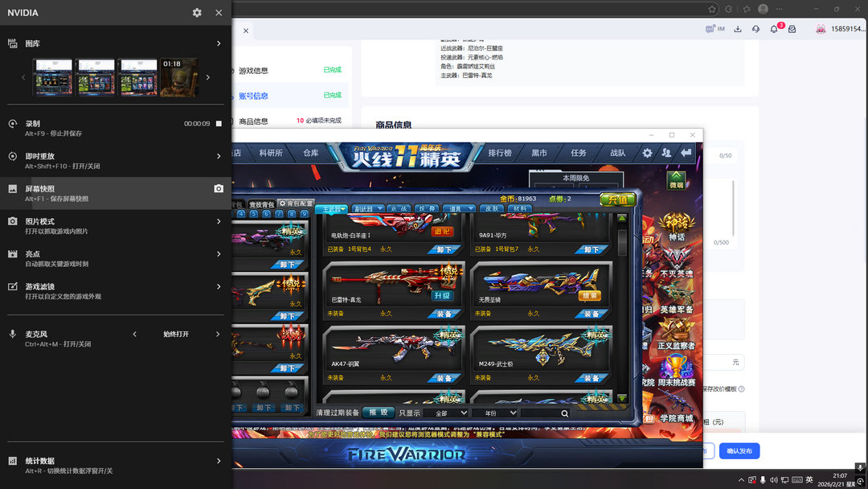Open browser notification bell
The height and width of the screenshot is (489, 868).
(x=774, y=29)
